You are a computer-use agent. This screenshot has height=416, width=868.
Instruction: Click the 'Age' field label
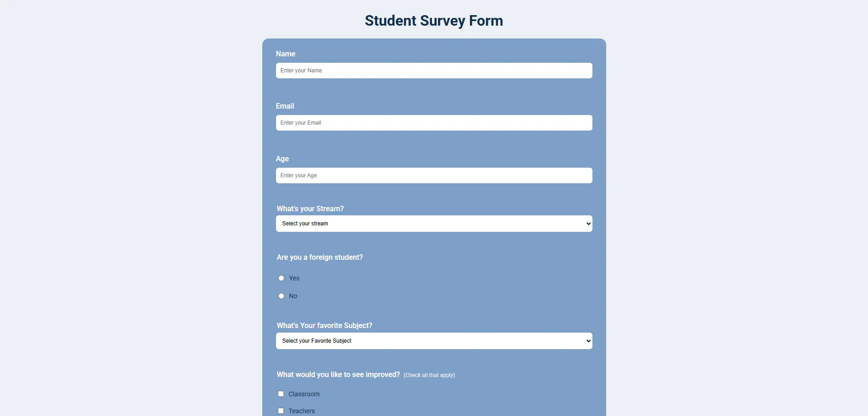[282, 159]
